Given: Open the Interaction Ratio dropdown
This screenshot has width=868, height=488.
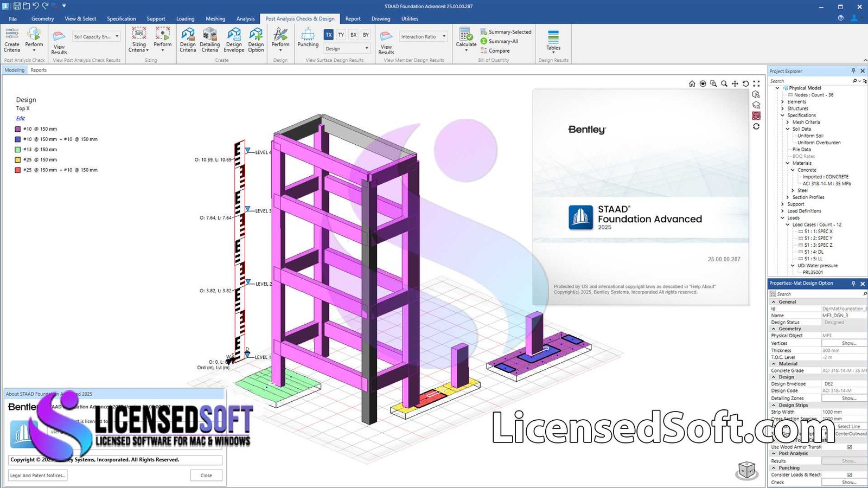Looking at the screenshot, I should [424, 36].
